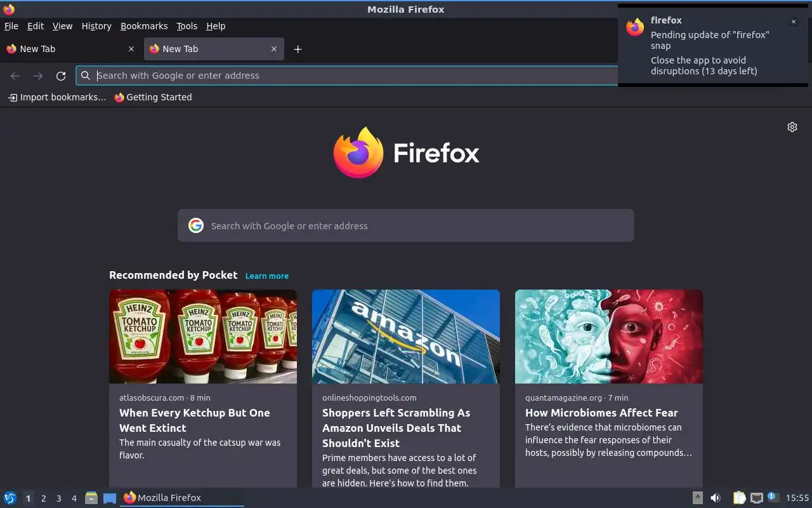Open the Help menu
812x508 pixels.
pyautogui.click(x=216, y=26)
